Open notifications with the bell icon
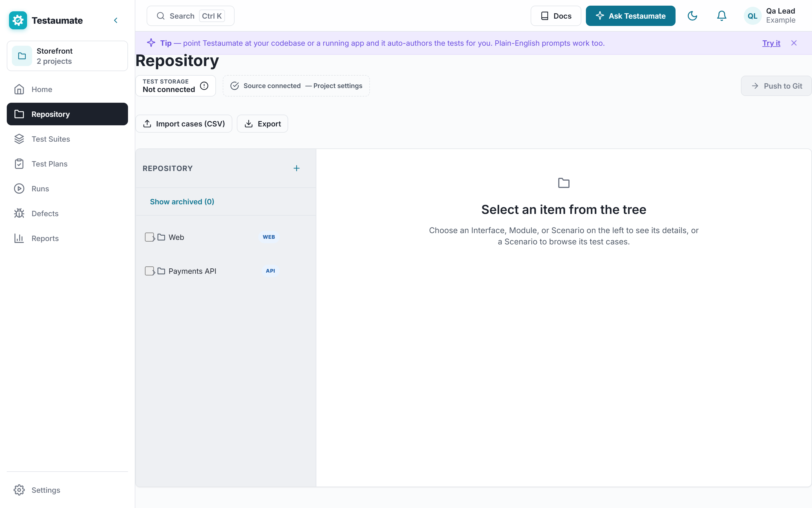Image resolution: width=812 pixels, height=508 pixels. [x=721, y=16]
